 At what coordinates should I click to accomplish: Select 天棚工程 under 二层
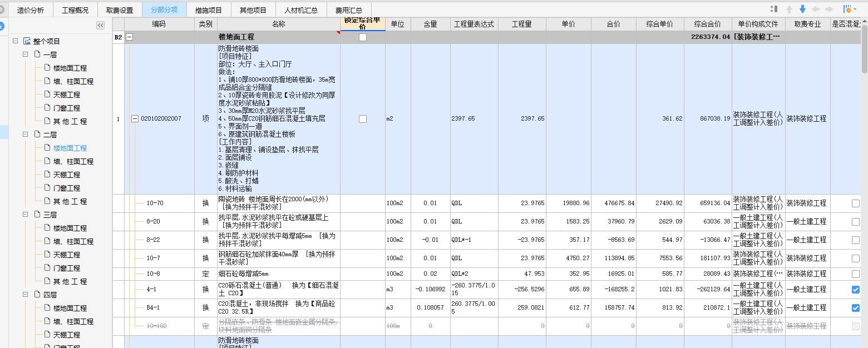click(x=67, y=175)
